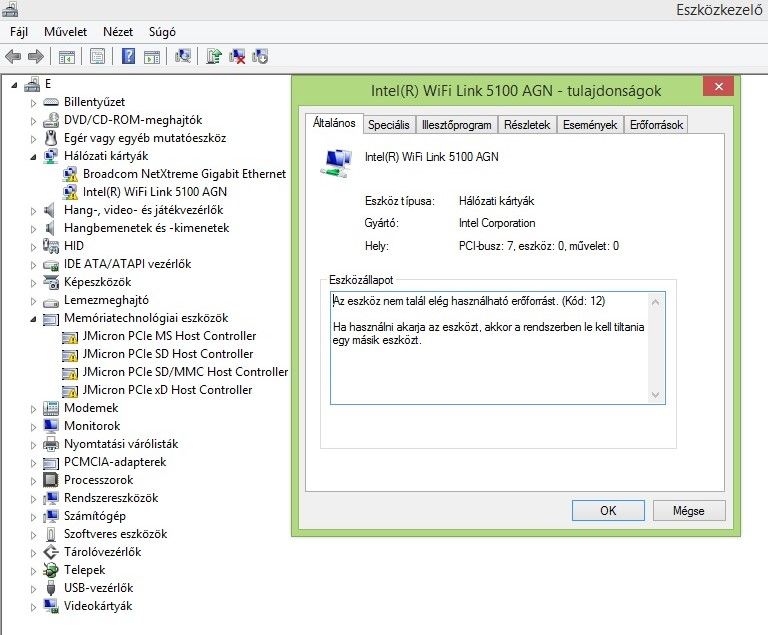This screenshot has width=768, height=635.
Task: Click the status box scroll up arrow
Action: coord(656,302)
